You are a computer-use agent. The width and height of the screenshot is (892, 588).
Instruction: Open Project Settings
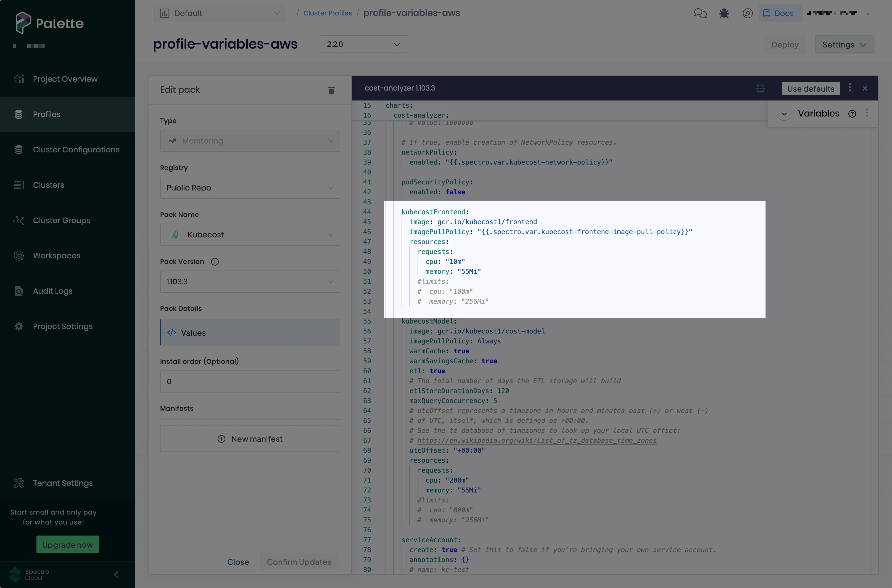pyautogui.click(x=62, y=326)
